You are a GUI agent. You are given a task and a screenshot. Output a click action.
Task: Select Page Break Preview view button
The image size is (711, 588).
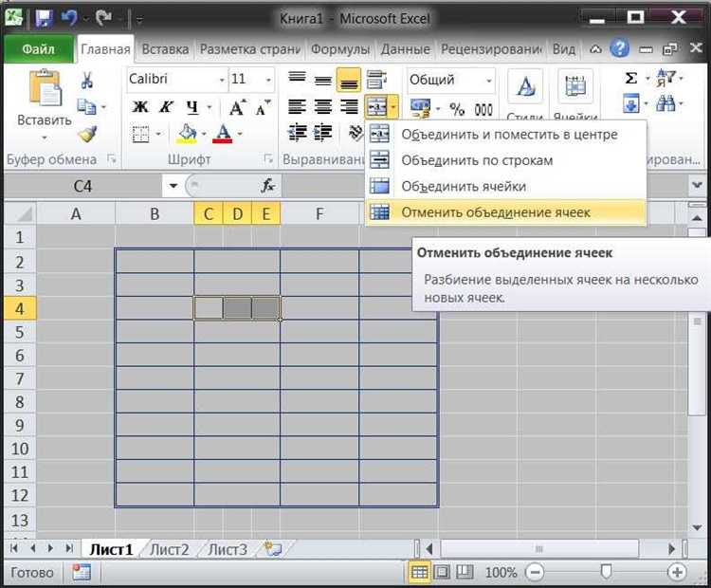[x=464, y=572]
